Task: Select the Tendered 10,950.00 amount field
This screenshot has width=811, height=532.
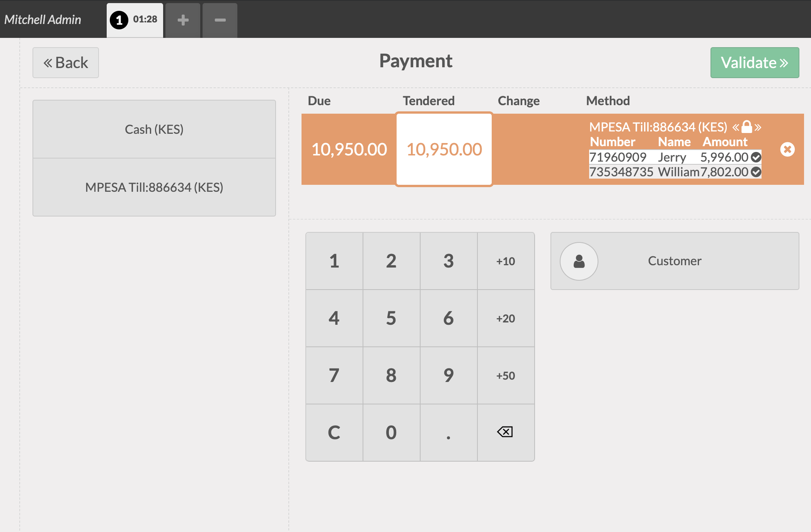Action: click(444, 149)
